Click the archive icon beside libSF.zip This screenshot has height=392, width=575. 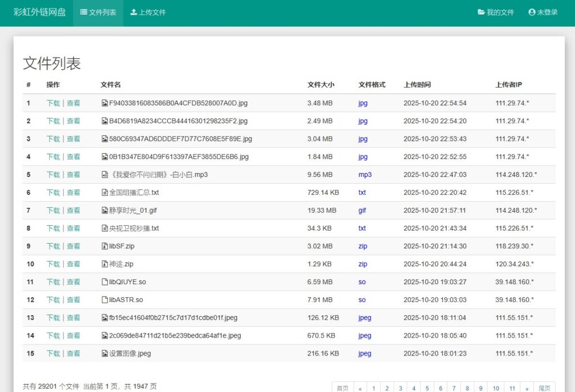pos(104,246)
